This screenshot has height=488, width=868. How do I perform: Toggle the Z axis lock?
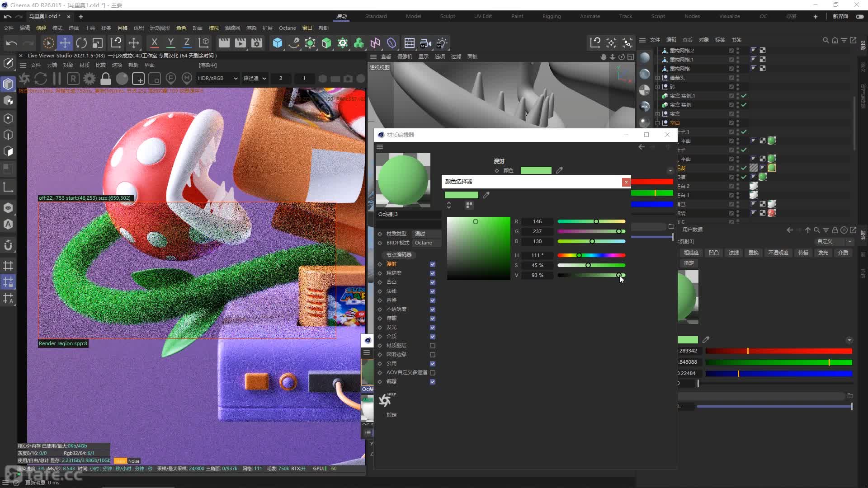187,43
